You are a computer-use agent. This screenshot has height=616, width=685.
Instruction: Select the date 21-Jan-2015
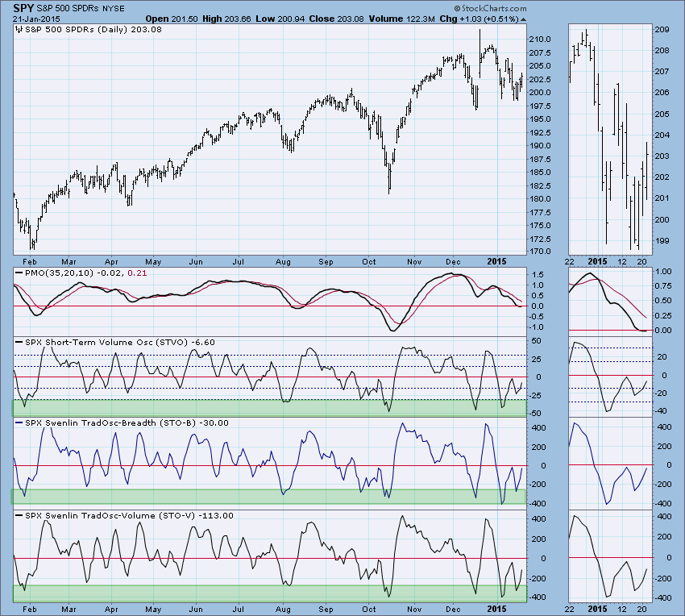(x=36, y=19)
